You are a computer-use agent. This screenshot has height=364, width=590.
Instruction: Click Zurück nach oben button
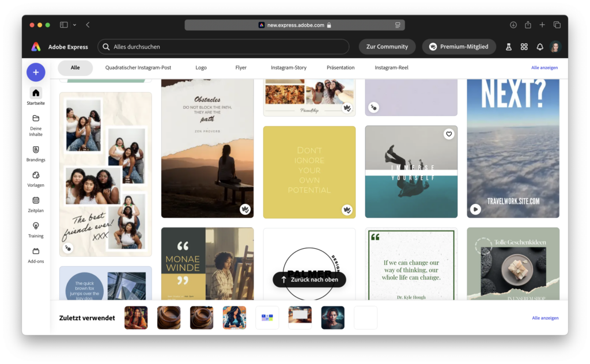point(309,279)
